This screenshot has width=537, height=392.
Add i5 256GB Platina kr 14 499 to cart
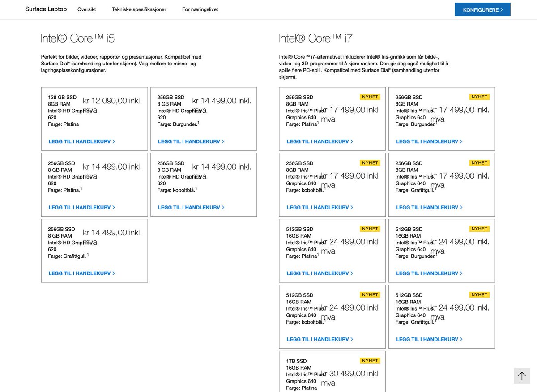(82, 207)
